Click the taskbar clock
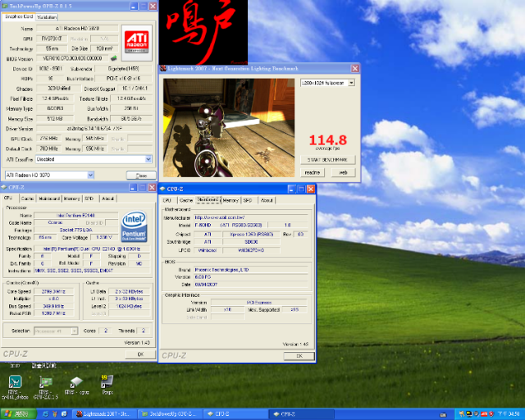This screenshot has height=420, width=525. tap(509, 414)
